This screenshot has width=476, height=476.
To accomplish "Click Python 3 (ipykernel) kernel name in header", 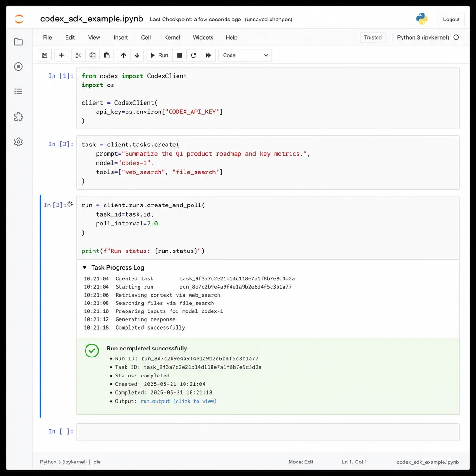I will (x=423, y=37).
